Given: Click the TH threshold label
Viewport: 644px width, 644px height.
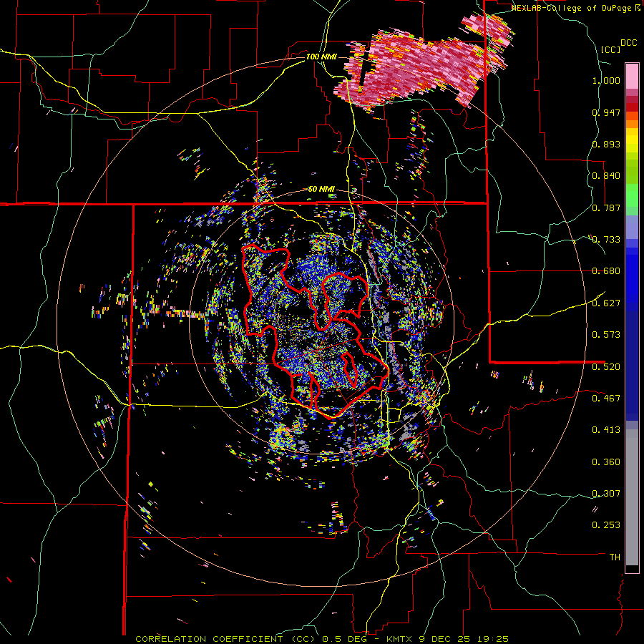Looking at the screenshot, I should (615, 557).
